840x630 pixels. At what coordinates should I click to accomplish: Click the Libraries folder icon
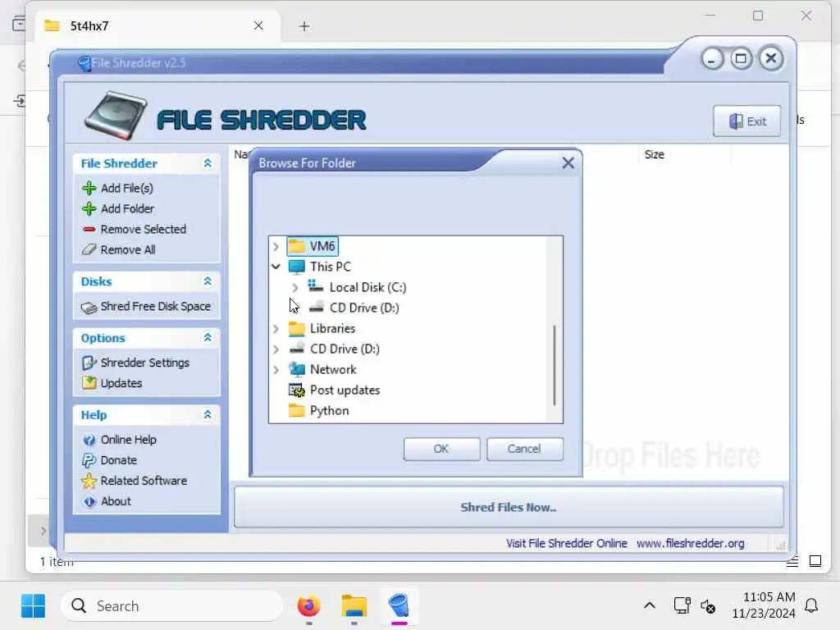coord(297,328)
